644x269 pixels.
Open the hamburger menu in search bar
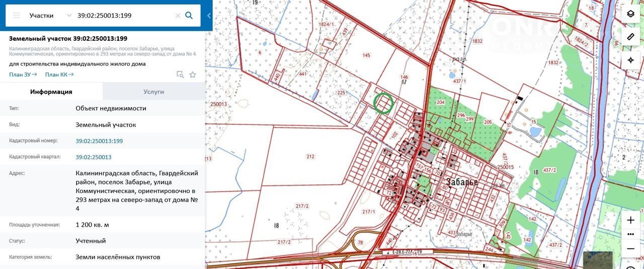coord(17,16)
